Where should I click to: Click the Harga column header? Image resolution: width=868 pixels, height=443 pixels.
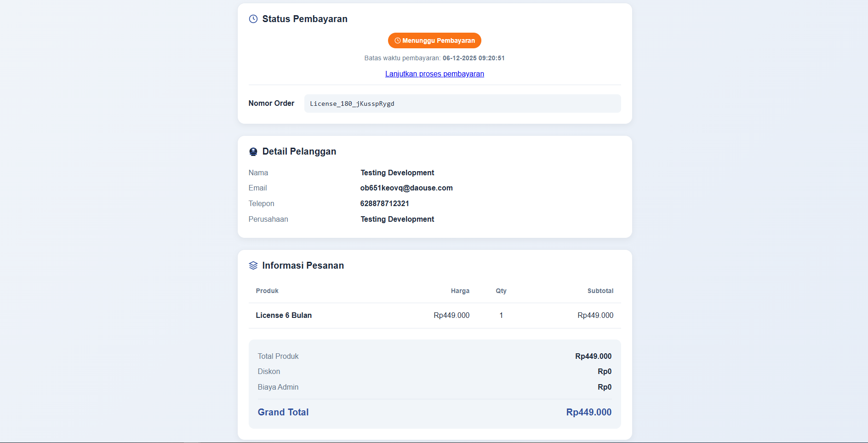tap(460, 291)
